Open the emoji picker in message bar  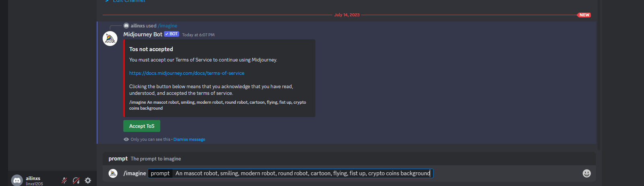click(586, 173)
